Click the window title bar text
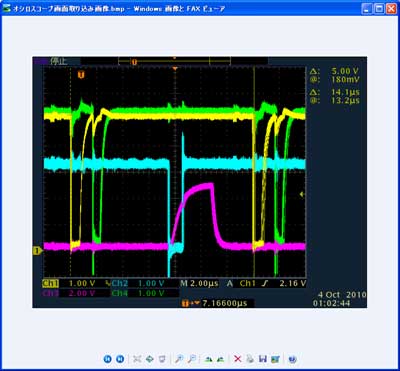 [119, 9]
